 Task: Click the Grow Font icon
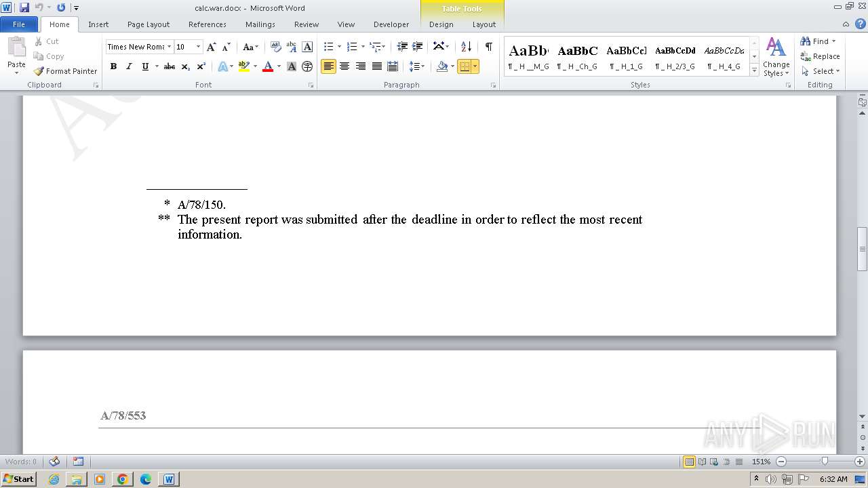point(212,47)
